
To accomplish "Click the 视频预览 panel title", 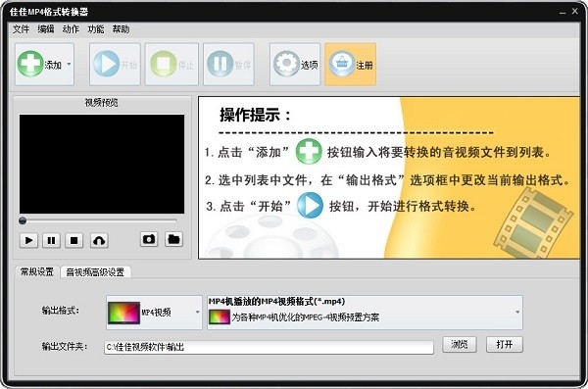I will click(x=101, y=103).
